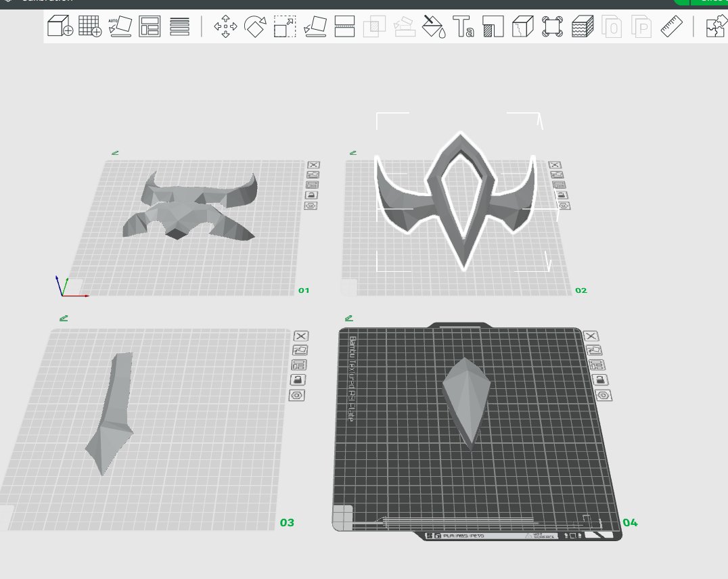Edit plate 04 name with green pencil
Viewport: 728px width, 579px height.
349,318
